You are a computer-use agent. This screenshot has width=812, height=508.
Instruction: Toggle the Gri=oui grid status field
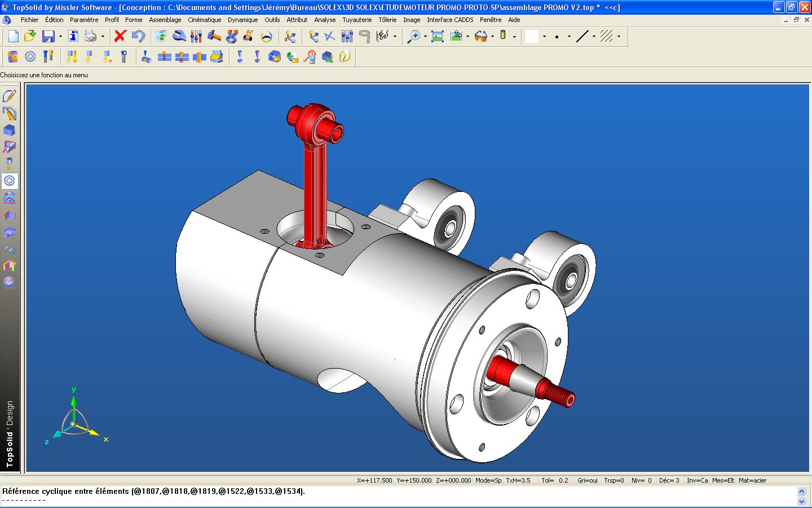587,480
